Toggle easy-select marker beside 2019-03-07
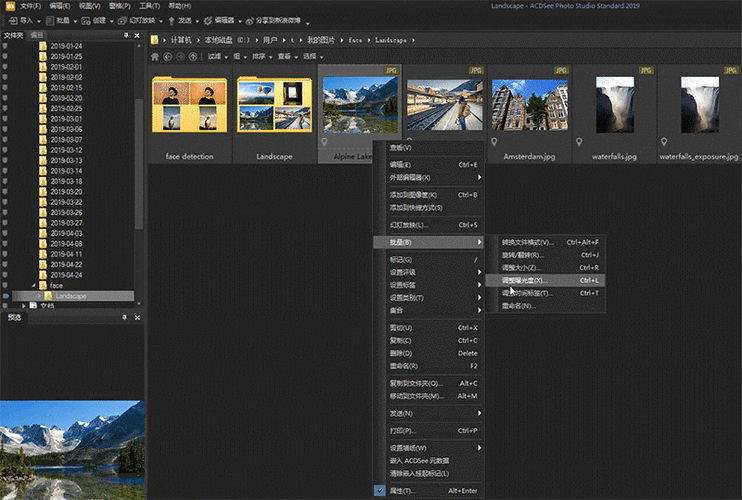742x500 pixels. pyautogui.click(x=5, y=140)
